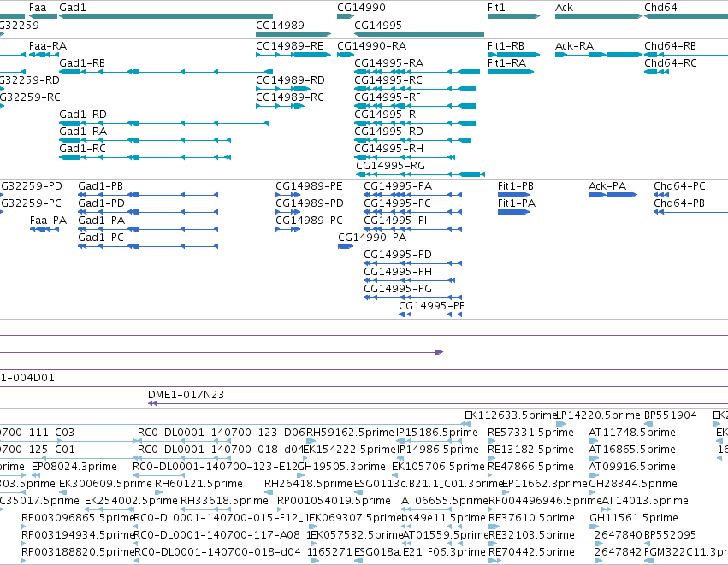Image resolution: width=728 pixels, height=565 pixels.
Task: Select transcript Ack-RA label
Action: click(x=574, y=46)
